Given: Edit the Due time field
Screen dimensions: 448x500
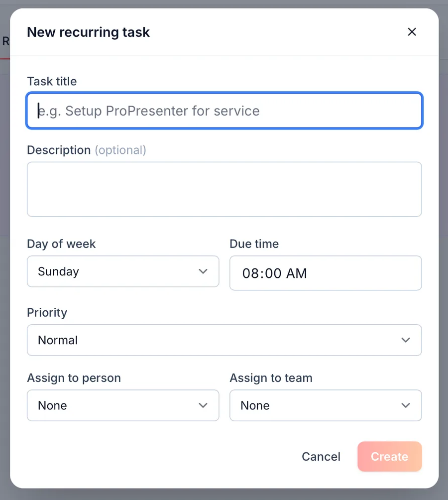Looking at the screenshot, I should tap(326, 273).
